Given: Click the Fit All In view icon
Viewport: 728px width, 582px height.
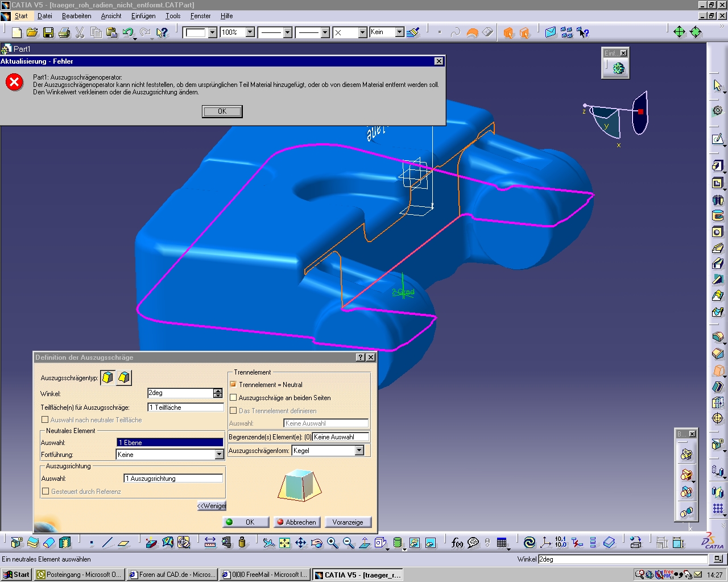Looking at the screenshot, I should 285,543.
